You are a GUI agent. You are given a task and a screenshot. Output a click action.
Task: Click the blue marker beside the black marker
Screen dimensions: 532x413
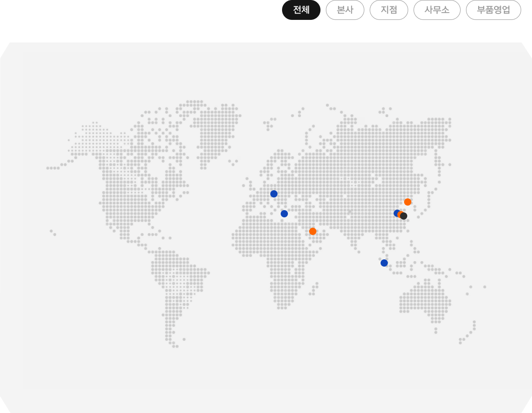point(396,213)
